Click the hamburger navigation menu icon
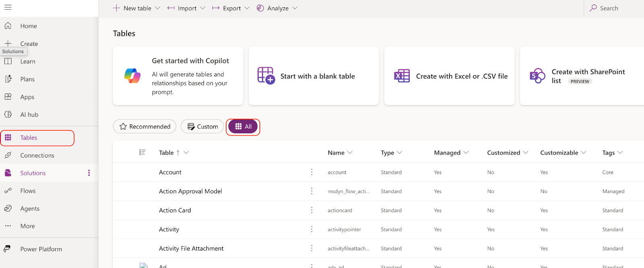The height and width of the screenshot is (268, 644). click(x=8, y=7)
